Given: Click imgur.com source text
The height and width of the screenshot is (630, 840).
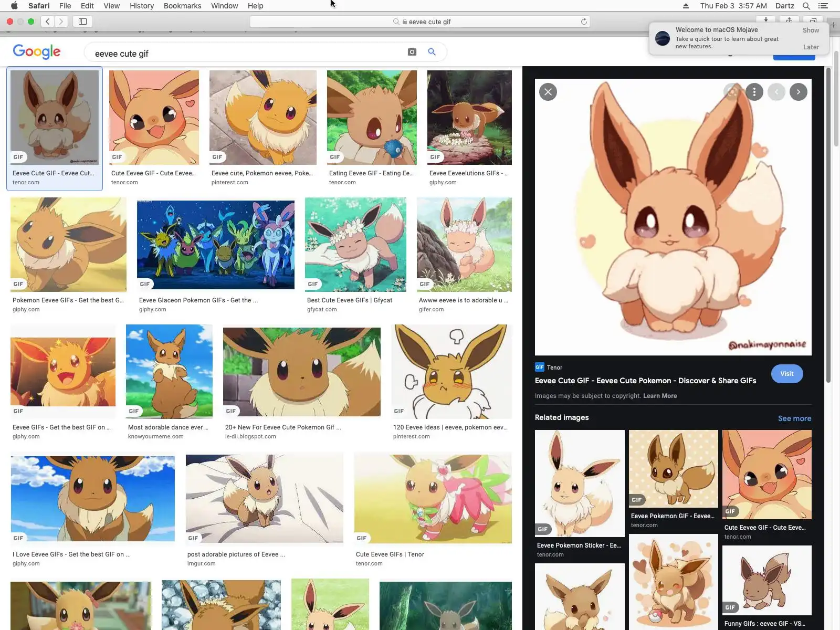Looking at the screenshot, I should point(202,564).
